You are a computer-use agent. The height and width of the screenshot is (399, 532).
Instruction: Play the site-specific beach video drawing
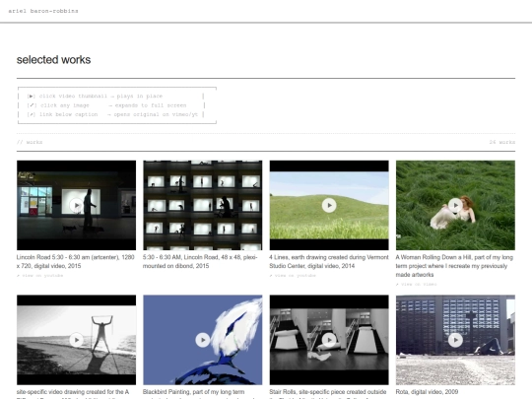pyautogui.click(x=76, y=340)
